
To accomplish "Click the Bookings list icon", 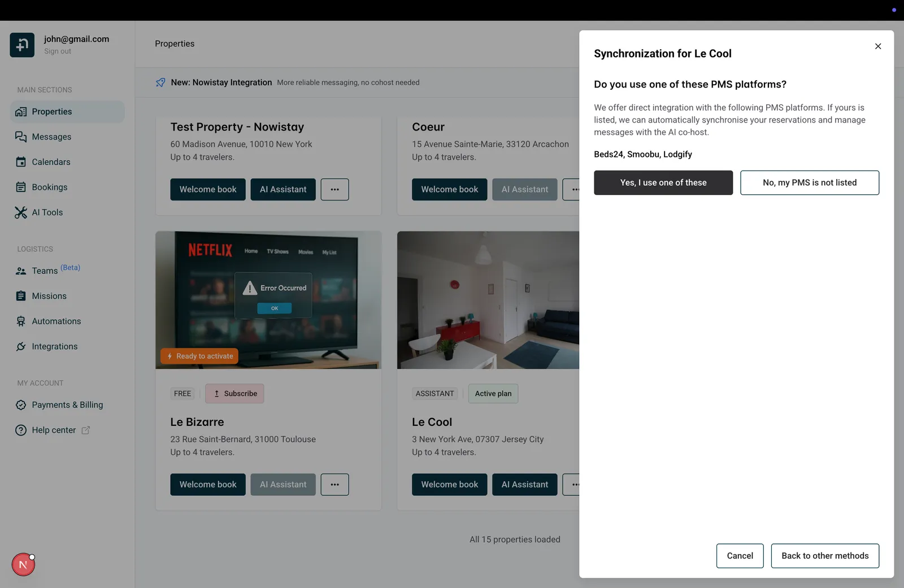I will click(21, 187).
